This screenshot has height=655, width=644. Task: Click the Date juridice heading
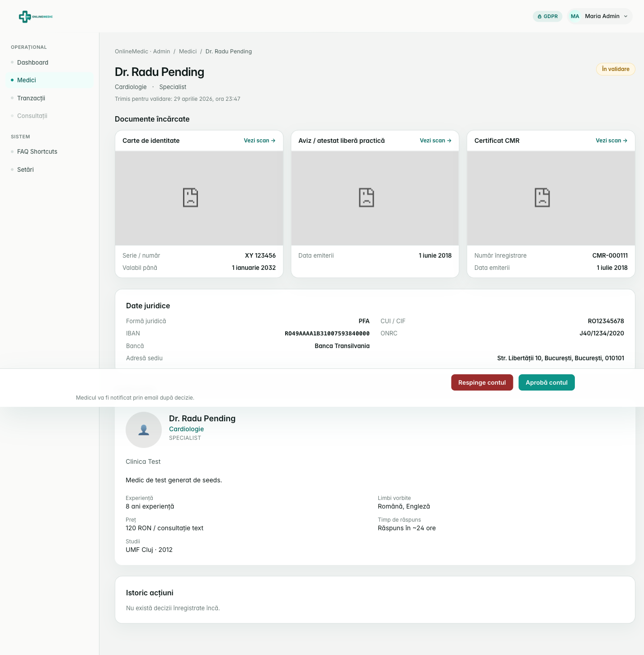(148, 306)
